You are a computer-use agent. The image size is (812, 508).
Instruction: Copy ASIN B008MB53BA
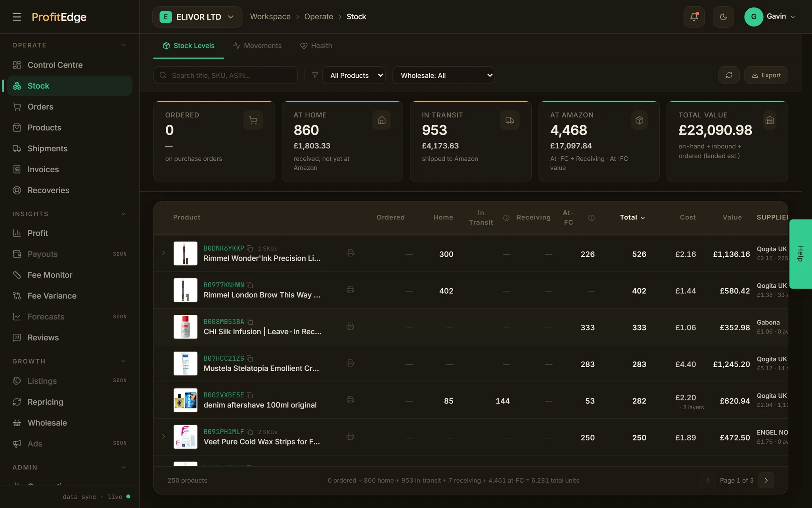tap(250, 321)
